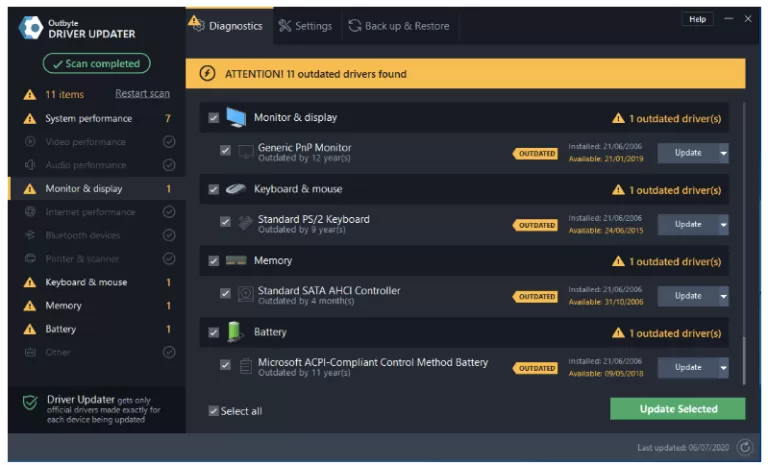Click the refresh icon beside Last updated
The height and width of the screenshot is (465, 768).
(745, 448)
